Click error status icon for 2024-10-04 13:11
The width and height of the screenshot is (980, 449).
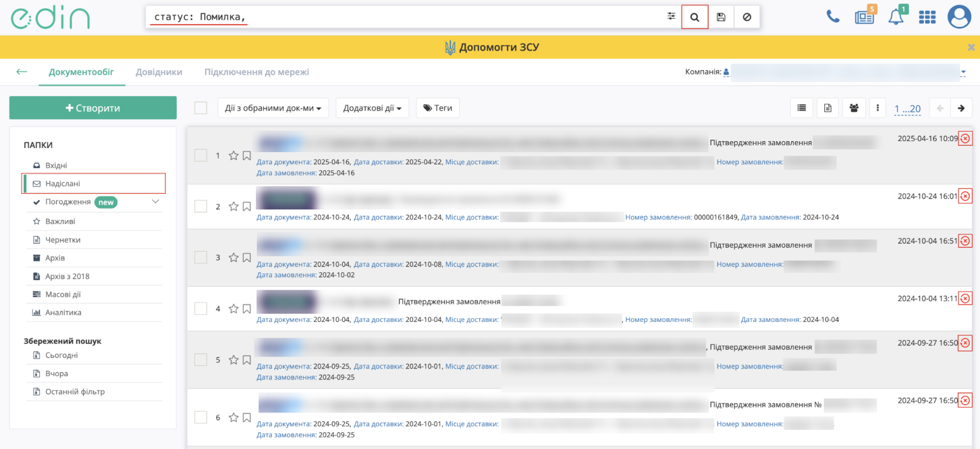tap(965, 299)
